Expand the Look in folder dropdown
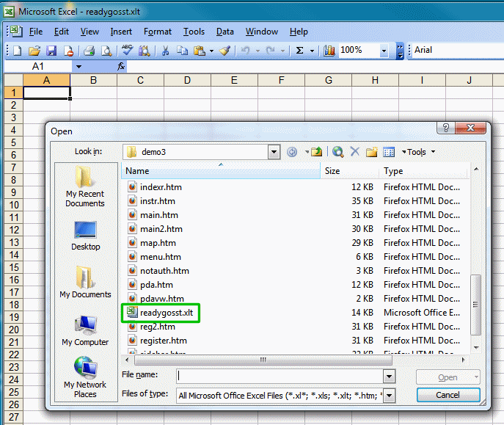The height and width of the screenshot is (425, 504). click(x=274, y=152)
